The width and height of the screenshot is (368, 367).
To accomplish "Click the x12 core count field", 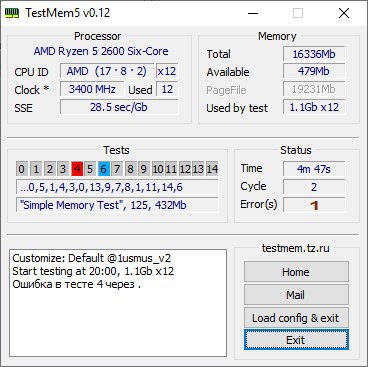I will [167, 71].
